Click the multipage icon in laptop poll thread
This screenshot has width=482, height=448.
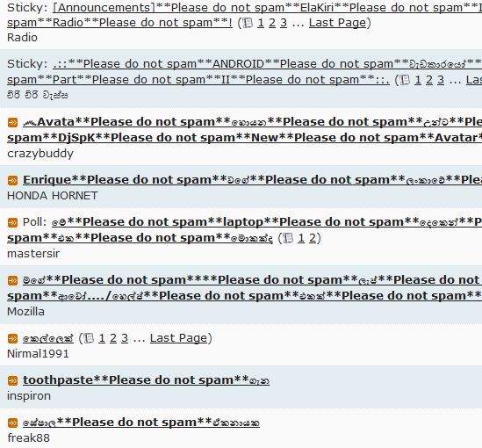(x=288, y=238)
